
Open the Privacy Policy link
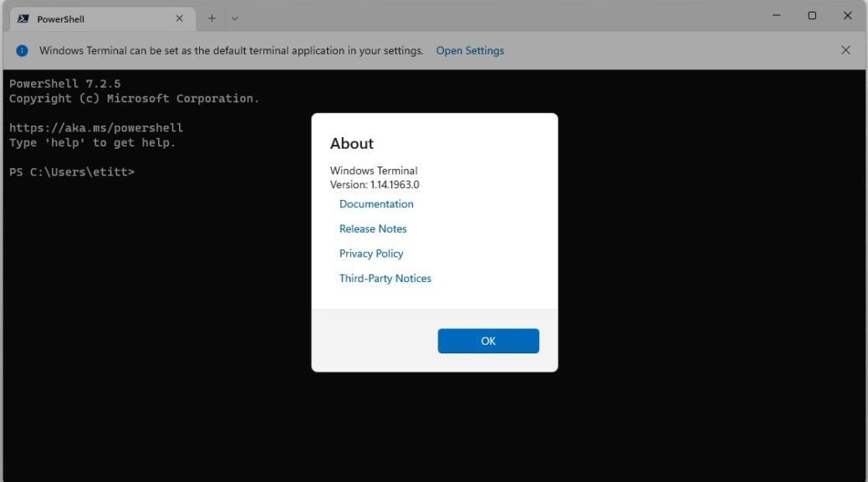pyautogui.click(x=371, y=254)
